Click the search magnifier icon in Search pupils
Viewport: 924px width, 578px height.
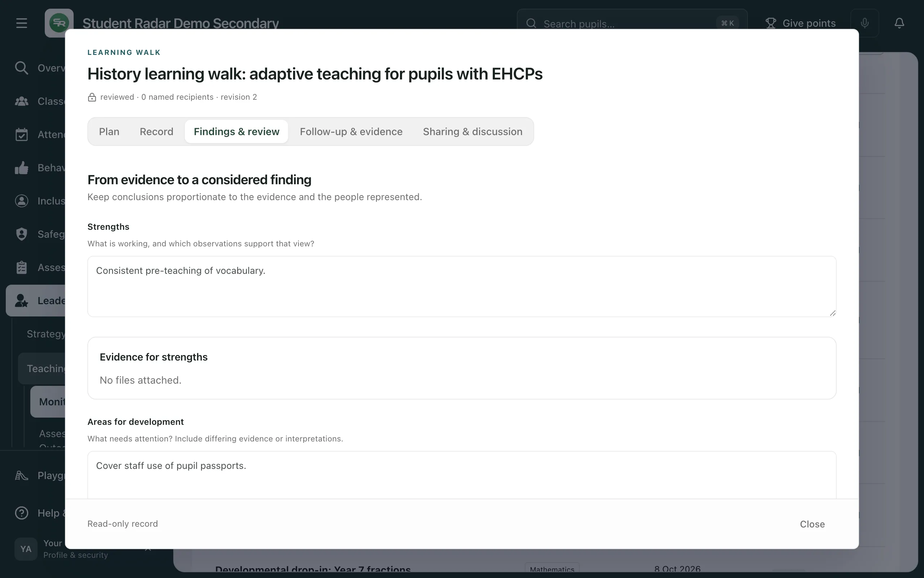click(x=531, y=23)
